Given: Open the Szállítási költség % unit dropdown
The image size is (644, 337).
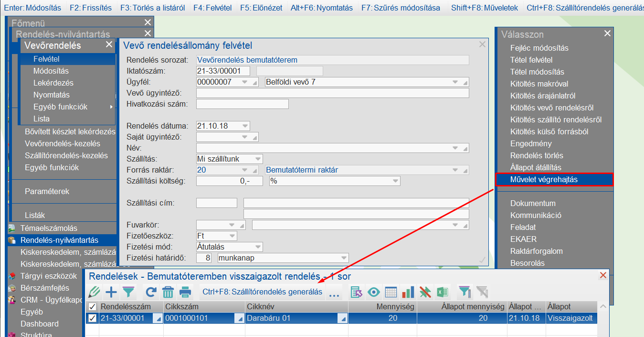Looking at the screenshot, I should point(395,181).
